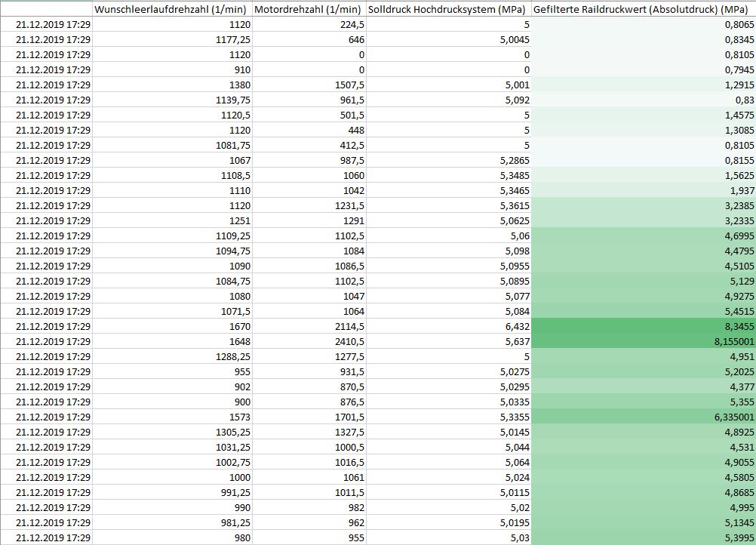Select the Gefilterte Raildruckwert column header
The width and height of the screenshot is (756, 545).
(x=644, y=10)
